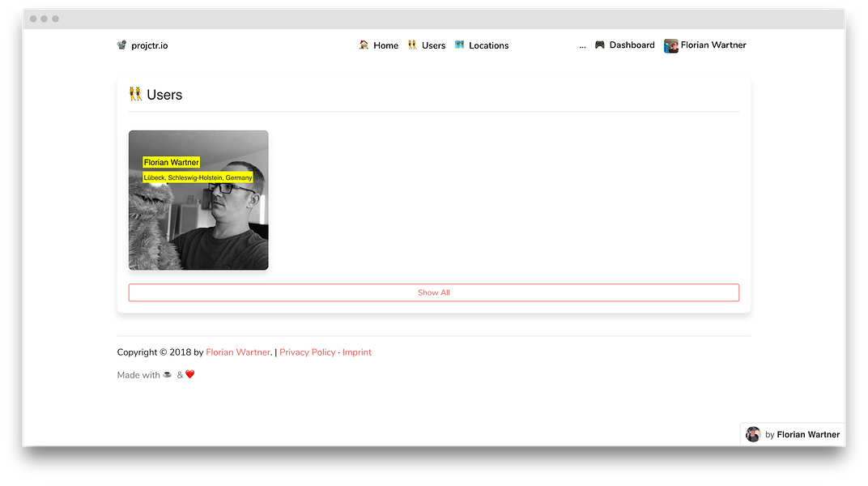Viewport: 868px width, 486px height.
Task: Click the yellow Florian Wartner name label
Action: click(x=171, y=162)
